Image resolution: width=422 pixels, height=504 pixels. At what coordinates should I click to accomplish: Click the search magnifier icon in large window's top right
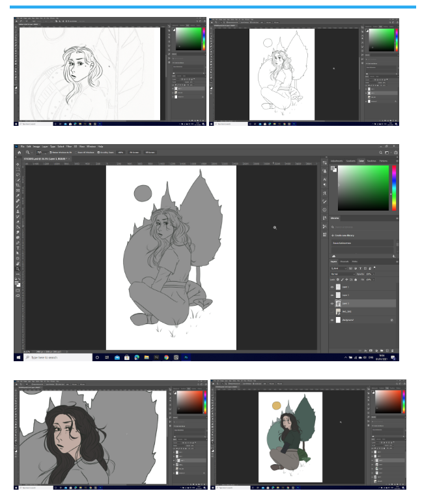[380, 153]
